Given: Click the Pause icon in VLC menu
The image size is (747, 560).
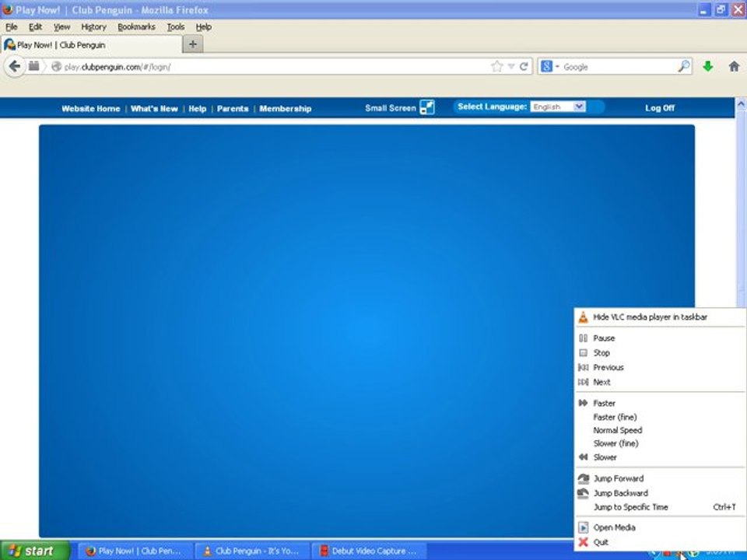Looking at the screenshot, I should pos(583,338).
